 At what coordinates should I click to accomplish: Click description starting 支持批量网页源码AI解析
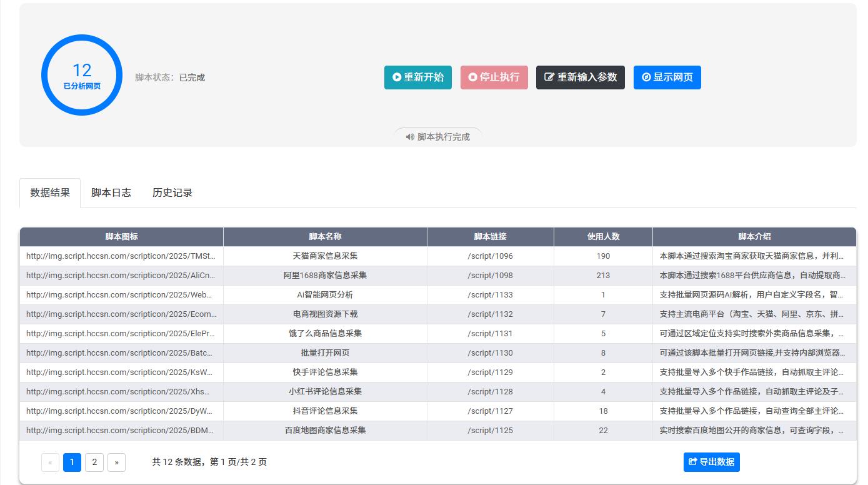[754, 295]
